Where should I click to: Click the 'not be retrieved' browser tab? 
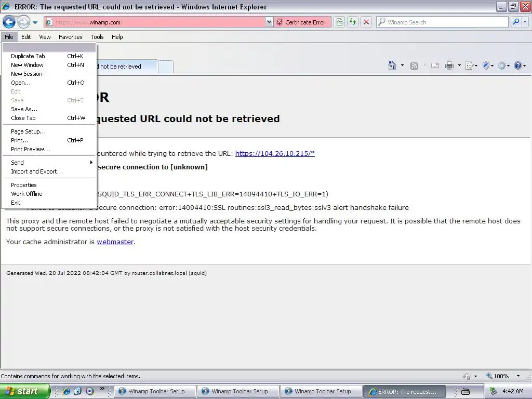[127, 66]
